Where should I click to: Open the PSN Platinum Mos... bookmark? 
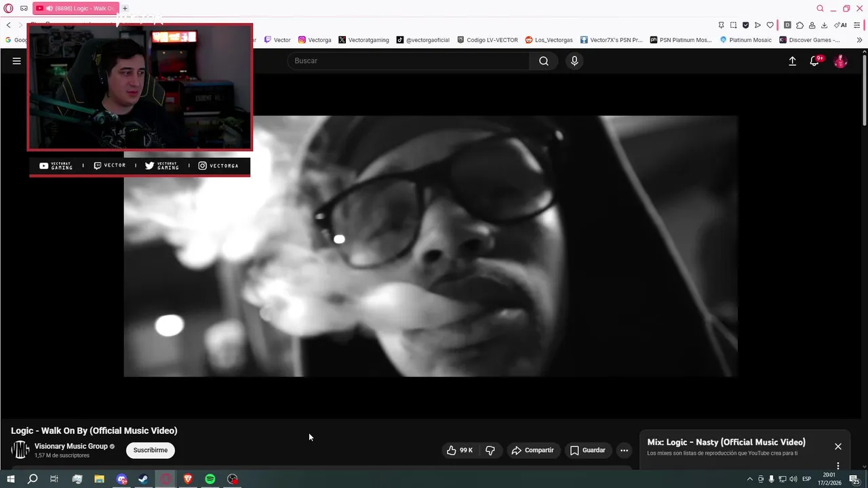tap(681, 40)
